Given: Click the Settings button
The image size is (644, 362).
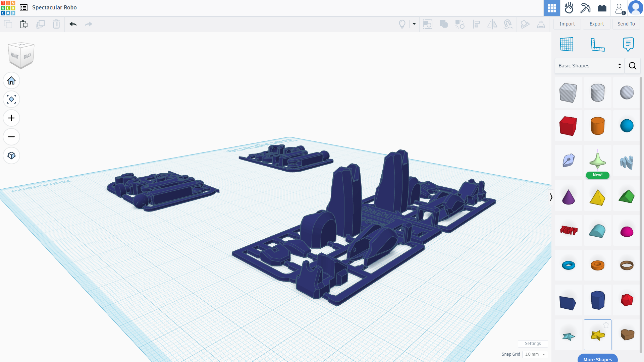Looking at the screenshot, I should [533, 344].
